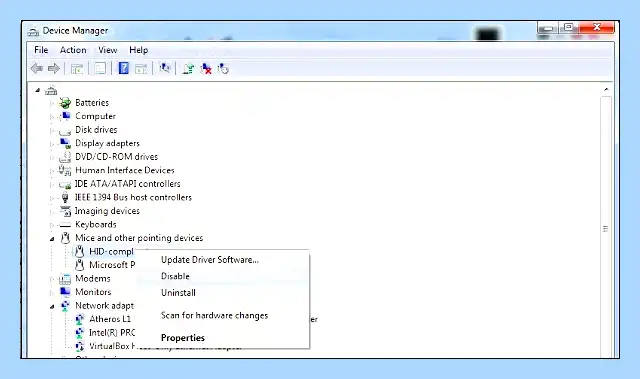
Task: Expand the Disk drives category
Action: coord(52,131)
